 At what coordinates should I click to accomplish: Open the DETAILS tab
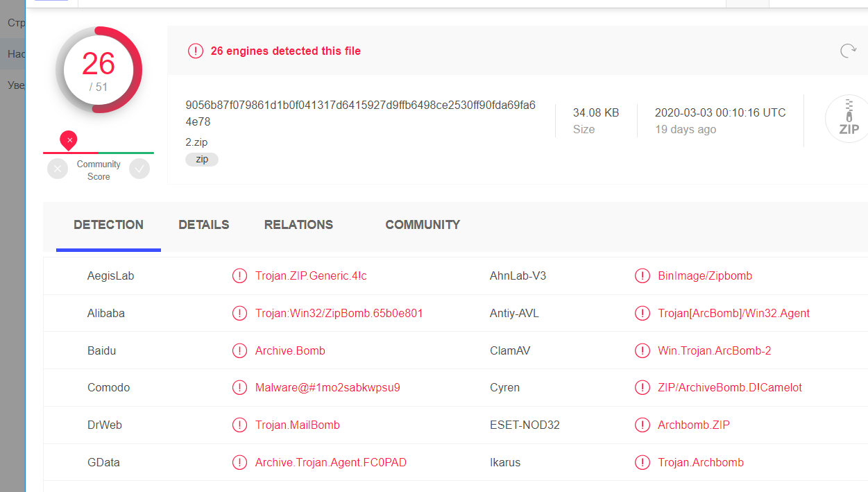click(x=204, y=225)
